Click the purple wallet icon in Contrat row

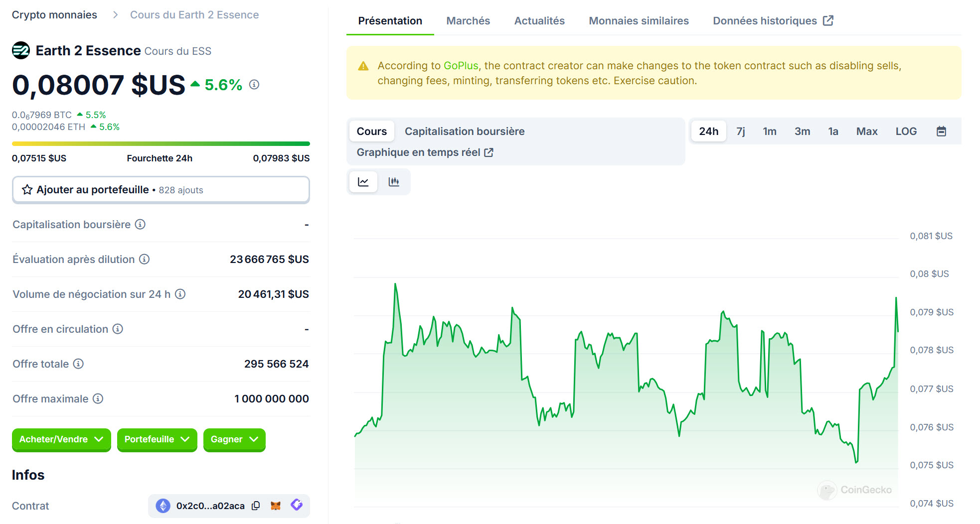point(297,505)
